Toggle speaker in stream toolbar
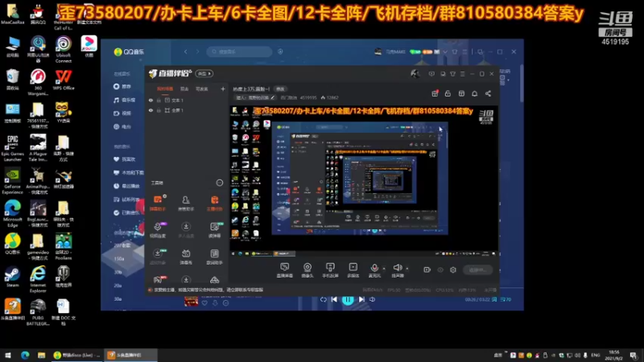Screen dimensions: 644x362 pos(397,269)
